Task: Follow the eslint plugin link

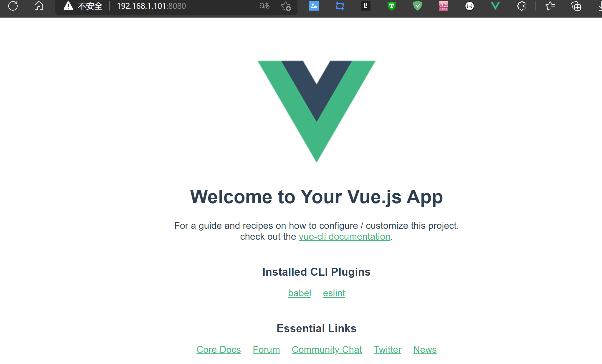Action: point(334,293)
